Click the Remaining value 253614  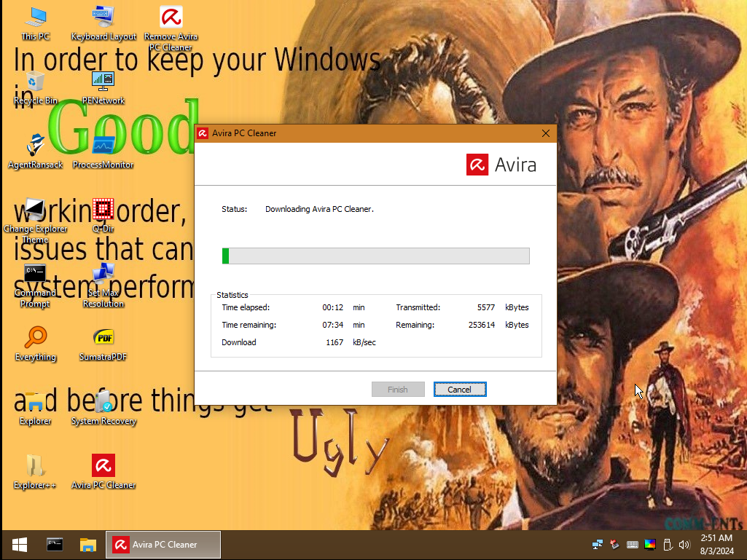tap(482, 325)
